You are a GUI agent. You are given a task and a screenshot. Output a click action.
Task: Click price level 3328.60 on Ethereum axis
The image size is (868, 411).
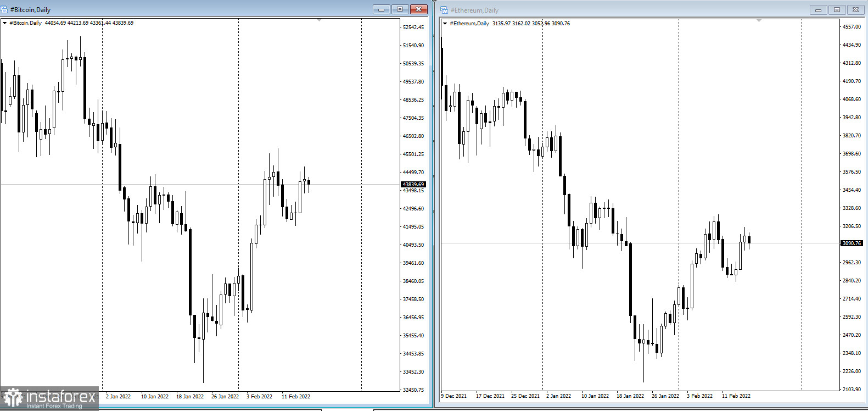click(852, 208)
